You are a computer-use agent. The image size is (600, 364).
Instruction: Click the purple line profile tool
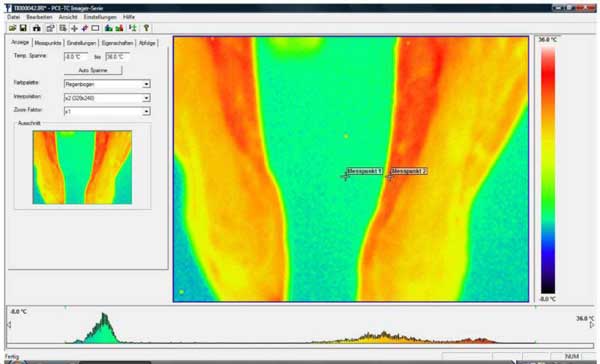85,28
